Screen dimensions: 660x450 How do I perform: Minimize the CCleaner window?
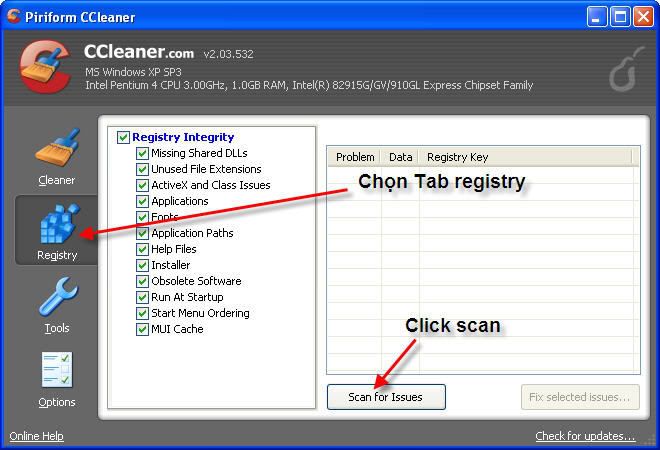coord(596,17)
